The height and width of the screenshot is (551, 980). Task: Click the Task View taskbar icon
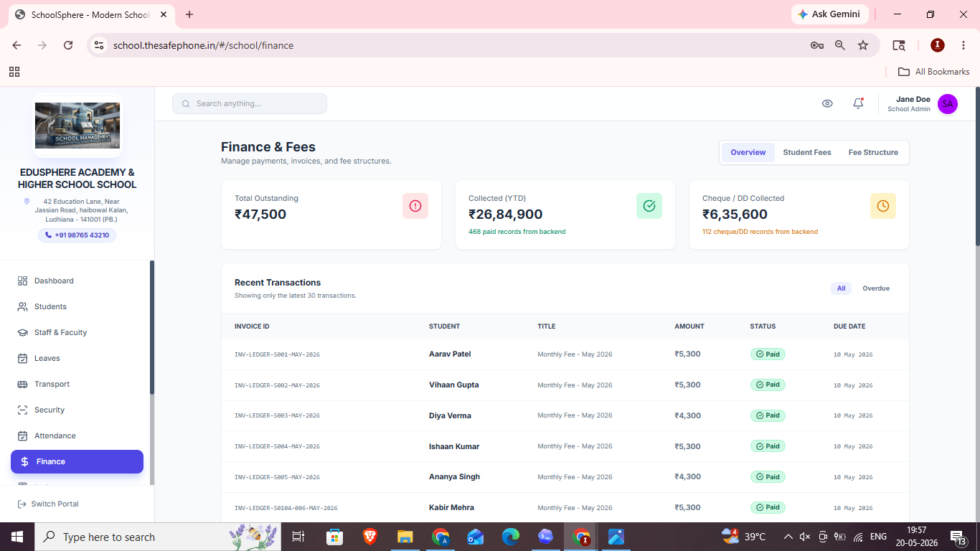tap(298, 537)
